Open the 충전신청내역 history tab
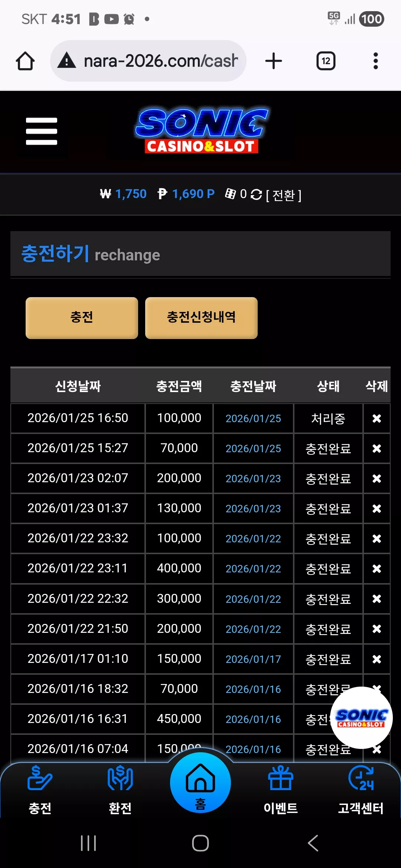 click(x=201, y=318)
